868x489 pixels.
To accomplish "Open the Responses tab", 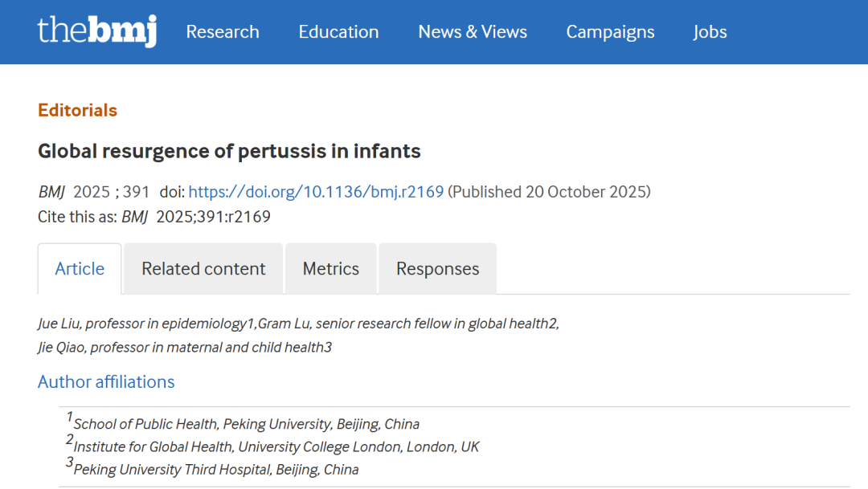I will tap(437, 269).
